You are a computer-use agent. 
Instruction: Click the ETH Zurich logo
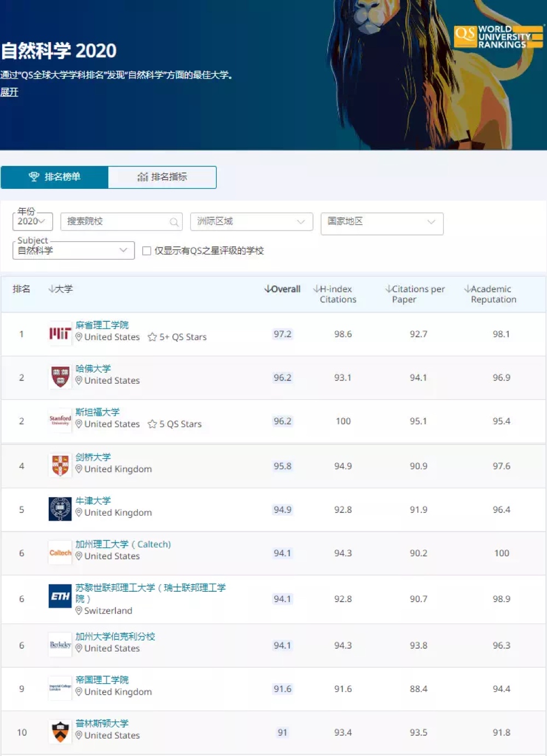coord(60,597)
